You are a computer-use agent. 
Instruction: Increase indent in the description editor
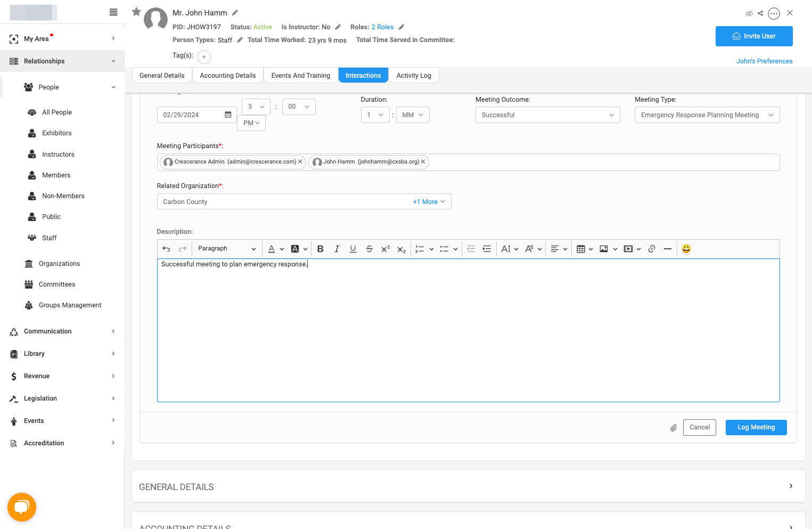[x=487, y=249]
